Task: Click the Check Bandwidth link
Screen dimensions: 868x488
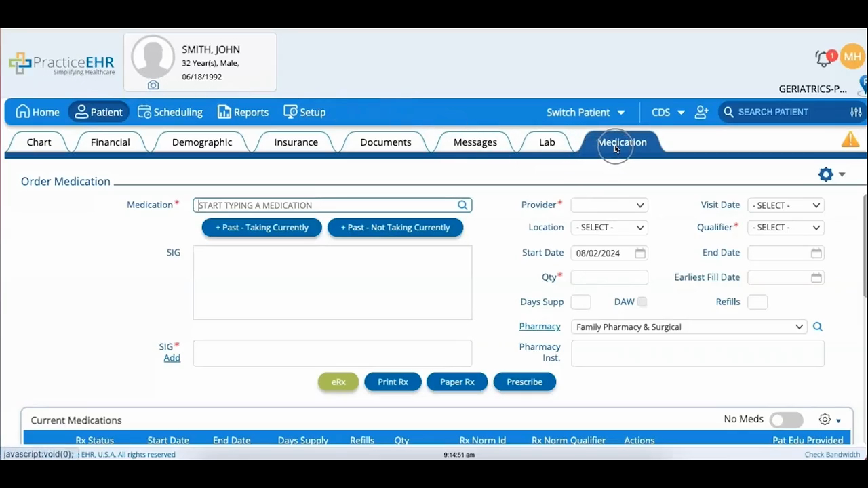Action: 832,455
